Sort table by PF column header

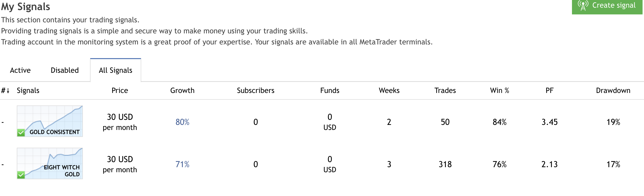pyautogui.click(x=549, y=91)
